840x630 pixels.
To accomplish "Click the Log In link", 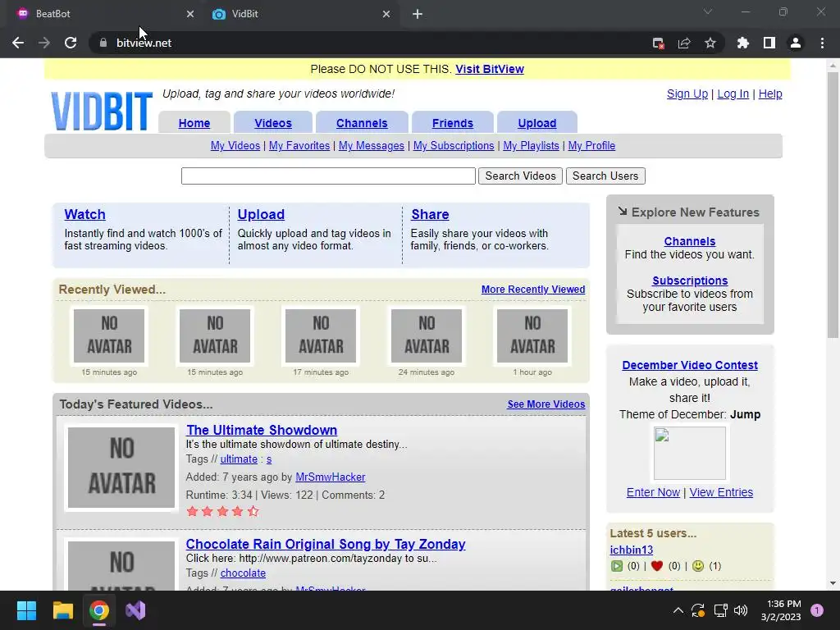I will coord(733,94).
